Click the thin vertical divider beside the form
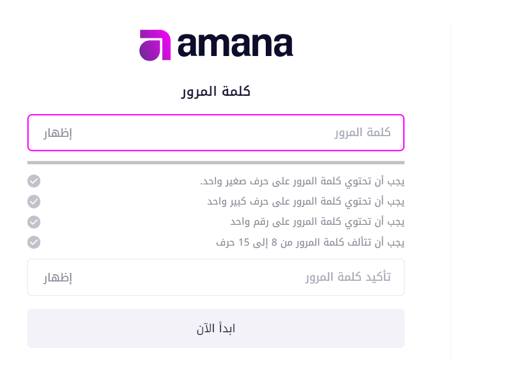512x370 pixels. 452,192
